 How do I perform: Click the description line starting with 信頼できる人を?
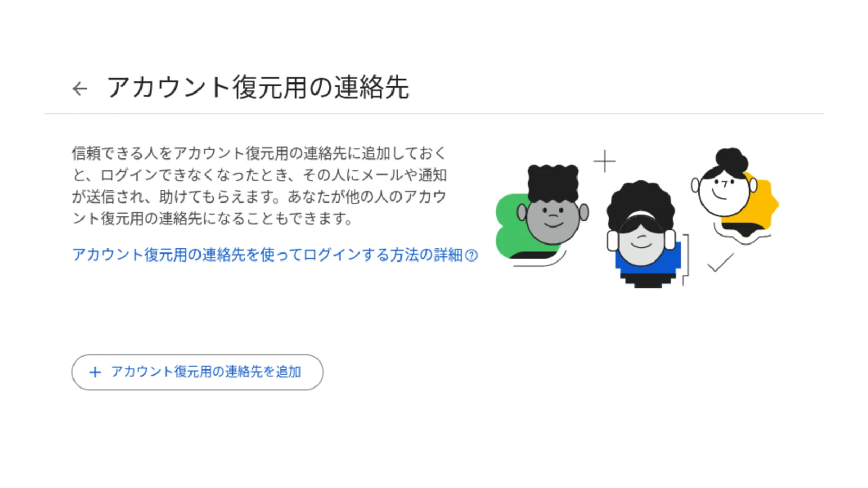click(x=259, y=153)
